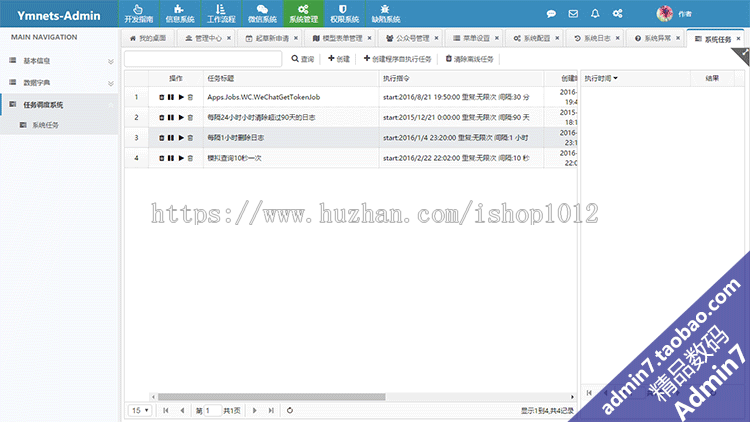The image size is (750, 422).
Task: Switch to the 菜单设置 tab
Action: [472, 38]
